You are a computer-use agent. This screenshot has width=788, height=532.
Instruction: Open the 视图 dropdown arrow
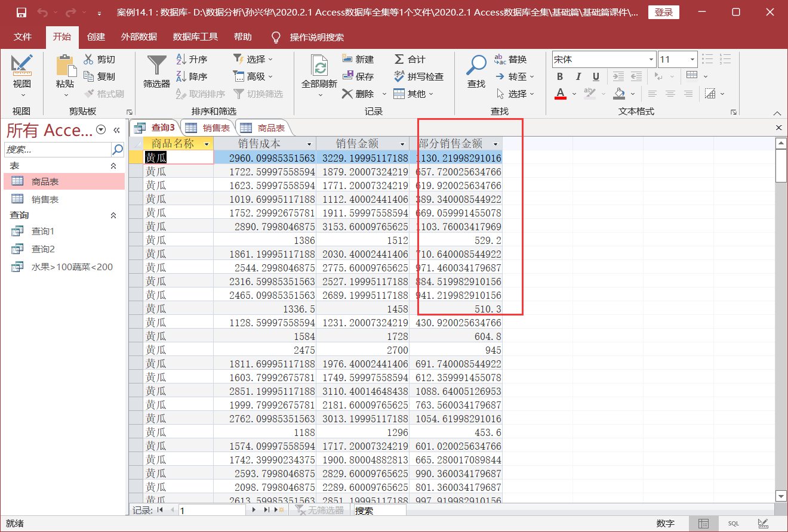23,95
